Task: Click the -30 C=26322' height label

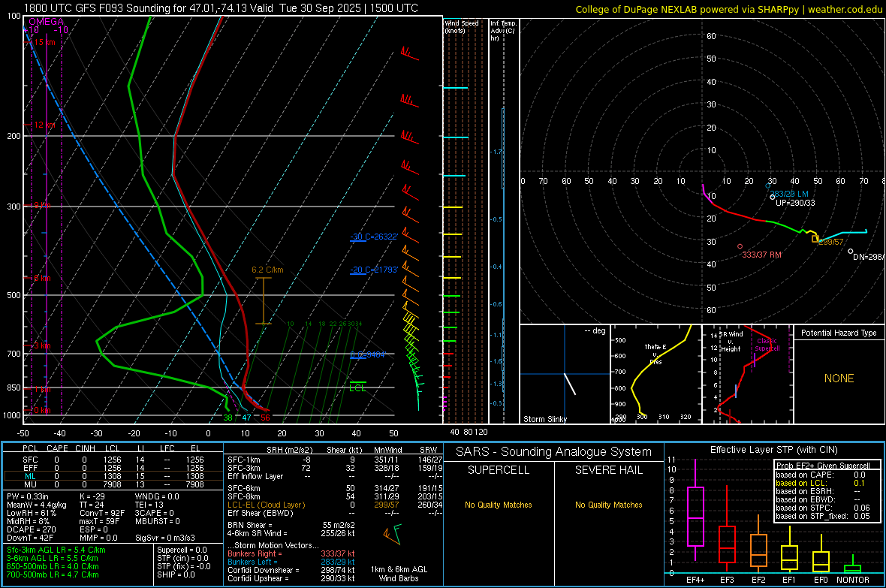Action: [x=374, y=237]
